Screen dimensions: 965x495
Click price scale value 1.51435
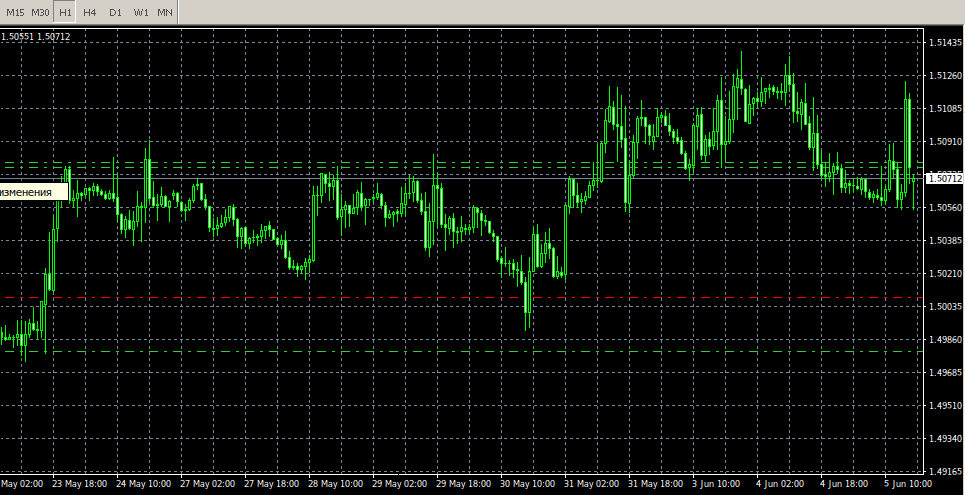tap(945, 42)
